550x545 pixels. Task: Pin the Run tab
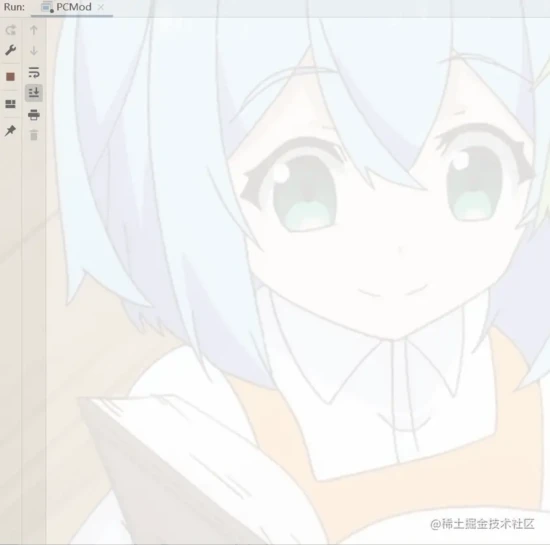(x=11, y=130)
